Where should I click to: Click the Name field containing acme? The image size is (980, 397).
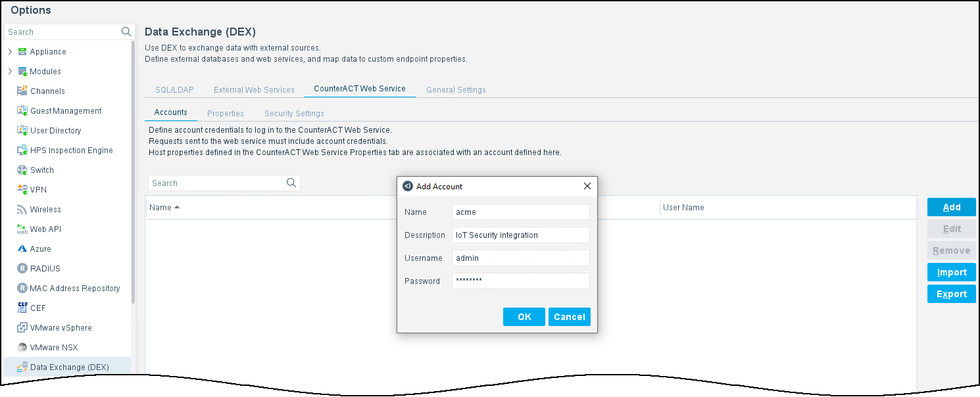(x=521, y=212)
